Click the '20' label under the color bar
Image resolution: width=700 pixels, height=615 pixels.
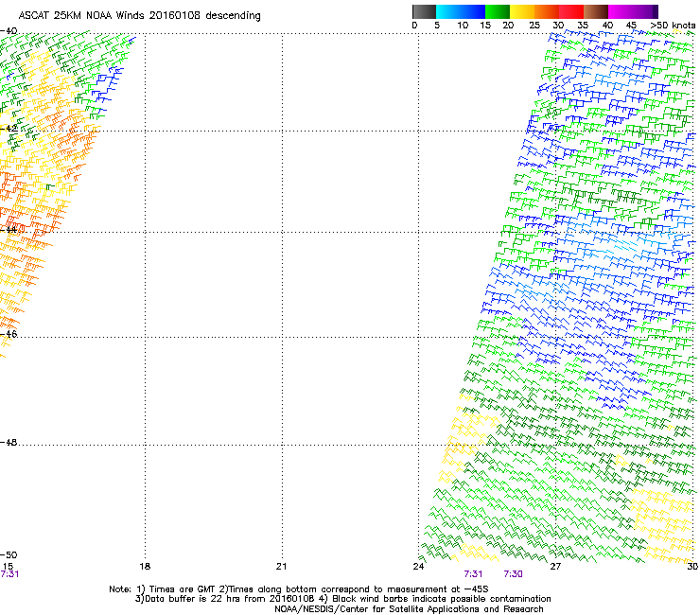(x=508, y=26)
